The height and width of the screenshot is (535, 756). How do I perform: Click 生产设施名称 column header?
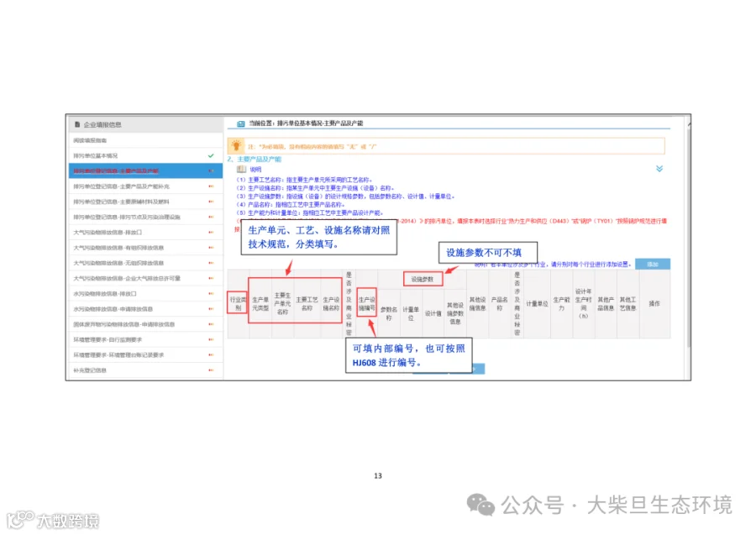pos(331,304)
